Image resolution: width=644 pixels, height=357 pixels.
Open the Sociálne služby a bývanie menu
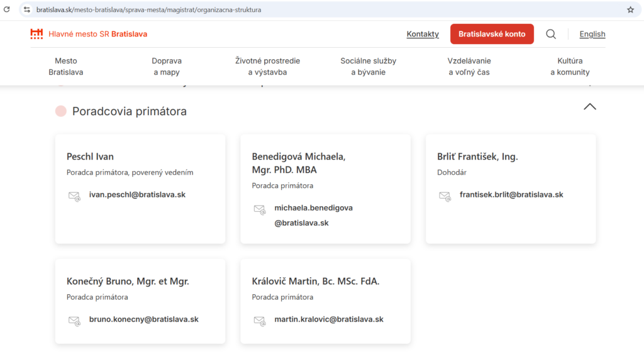pos(368,67)
